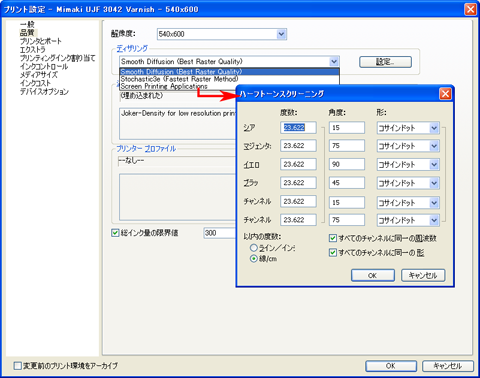Select 品質 in the left settings list

coord(27,33)
